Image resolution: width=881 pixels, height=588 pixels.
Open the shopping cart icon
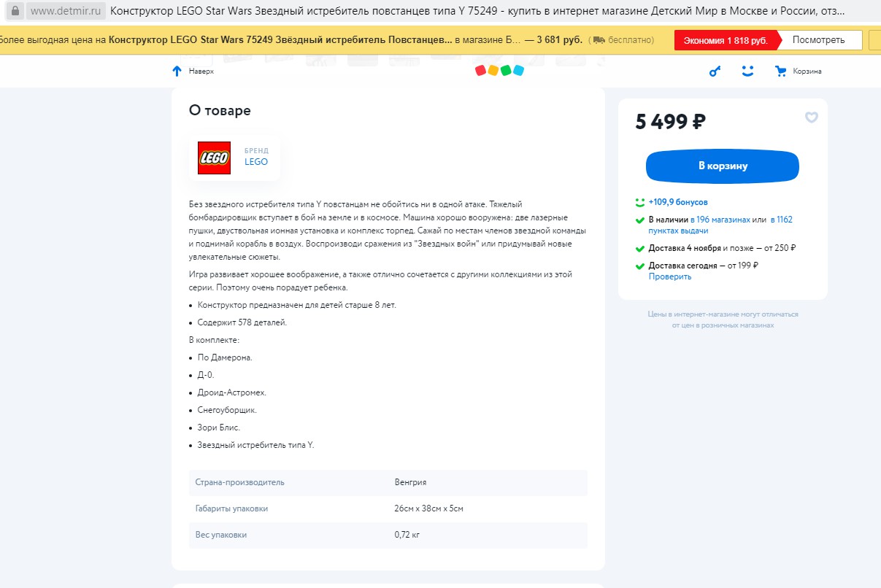coord(781,71)
